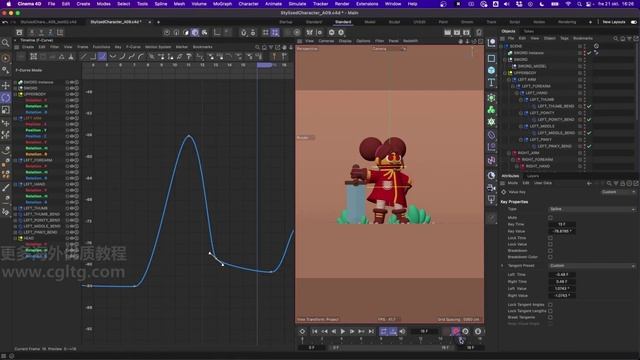Enable the Lock Time checkbox

[550, 238]
